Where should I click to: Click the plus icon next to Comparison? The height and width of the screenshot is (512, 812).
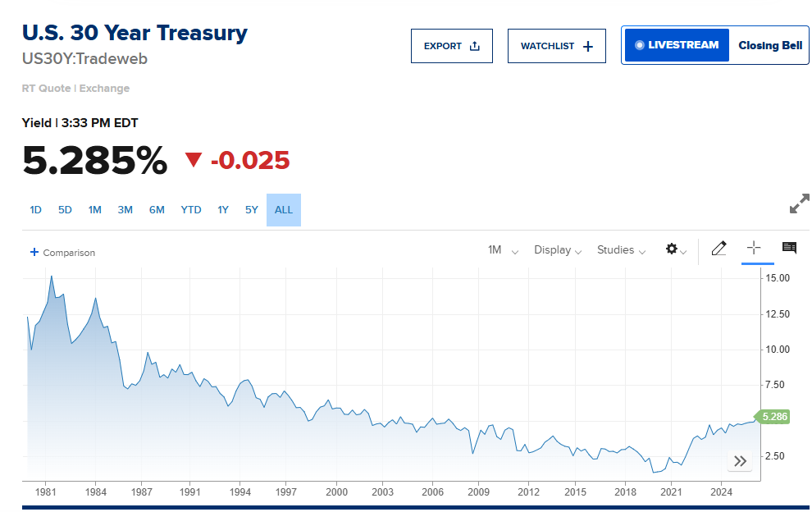[x=34, y=252]
